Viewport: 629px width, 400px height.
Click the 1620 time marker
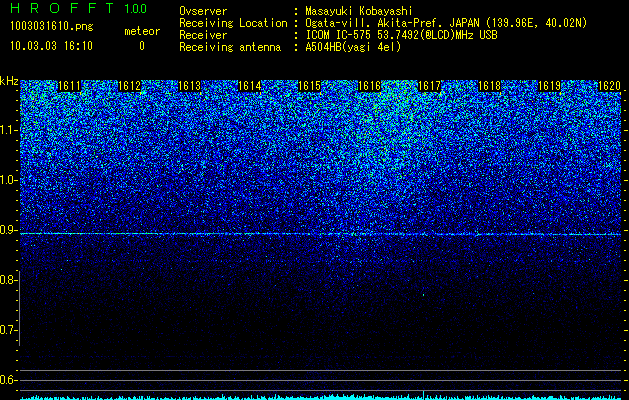[609, 86]
